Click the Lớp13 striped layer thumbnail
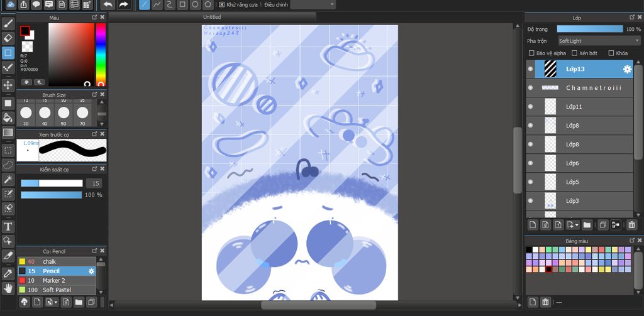The width and height of the screenshot is (644, 316). click(x=550, y=69)
